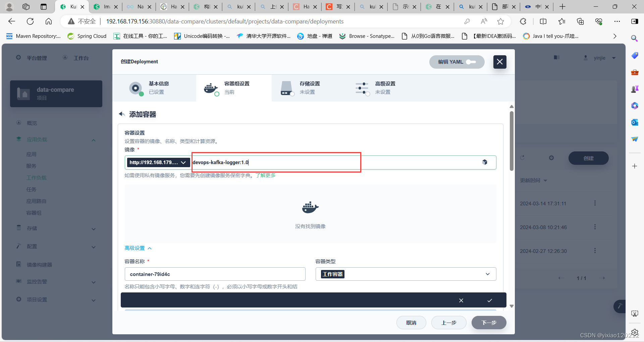The width and height of the screenshot is (644, 342).
Task: Open Browse - Sonatype bookmark
Action: (x=367, y=36)
